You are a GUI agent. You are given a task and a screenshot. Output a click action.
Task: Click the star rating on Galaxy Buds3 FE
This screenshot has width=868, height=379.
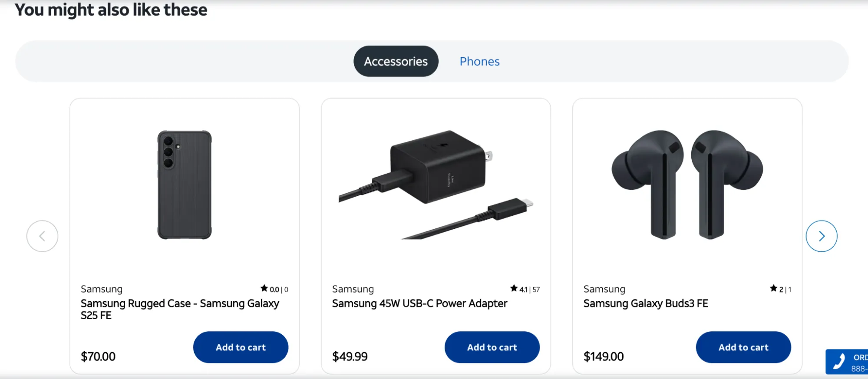[773, 288]
